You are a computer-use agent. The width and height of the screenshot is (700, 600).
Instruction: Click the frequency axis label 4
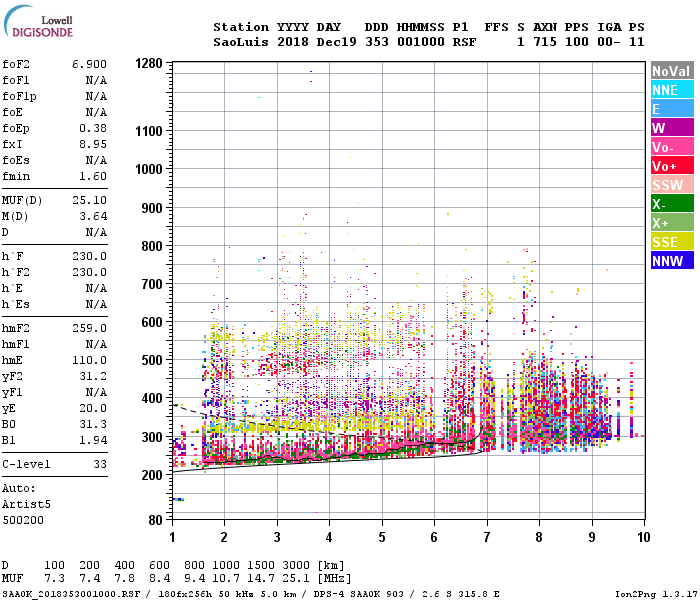329,537
